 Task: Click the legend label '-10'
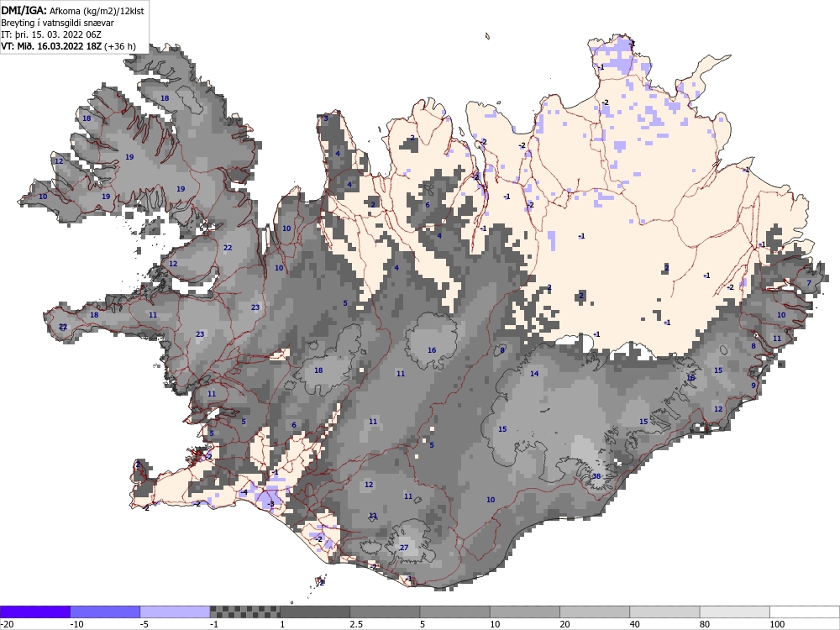click(x=77, y=624)
